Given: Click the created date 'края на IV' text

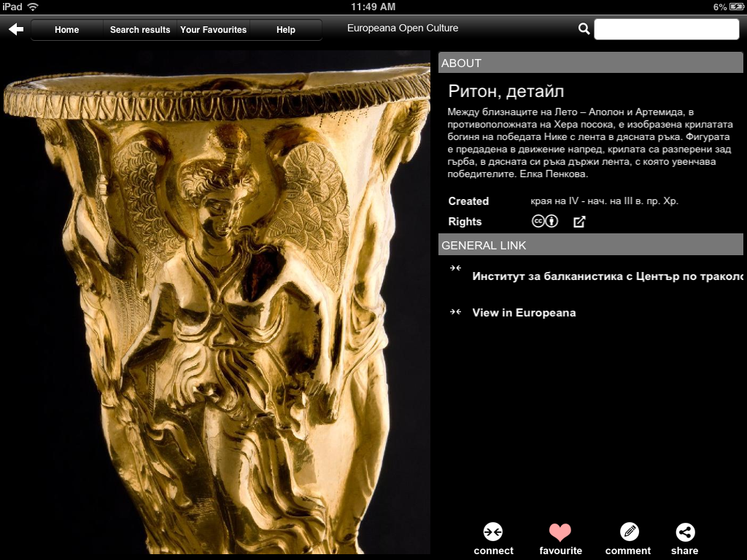Looking at the screenshot, I should pyautogui.click(x=604, y=201).
